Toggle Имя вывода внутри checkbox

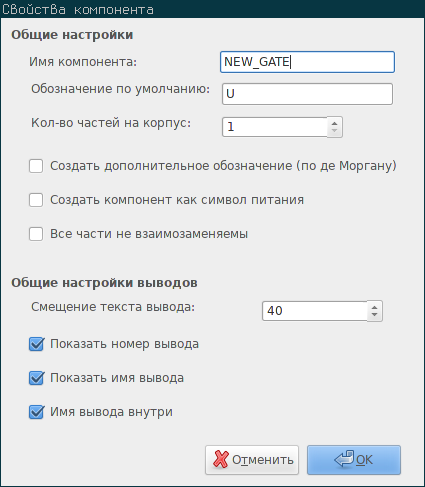(x=36, y=412)
